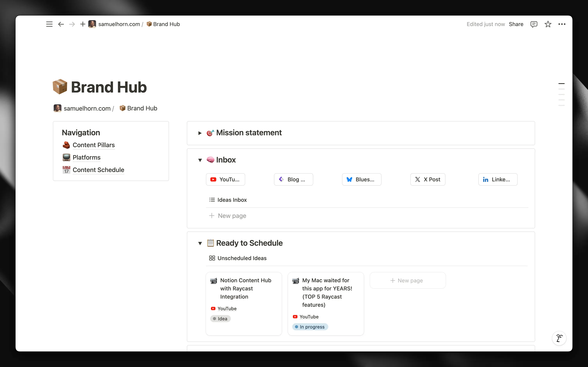Collapse the Ready to Schedule section

click(200, 243)
